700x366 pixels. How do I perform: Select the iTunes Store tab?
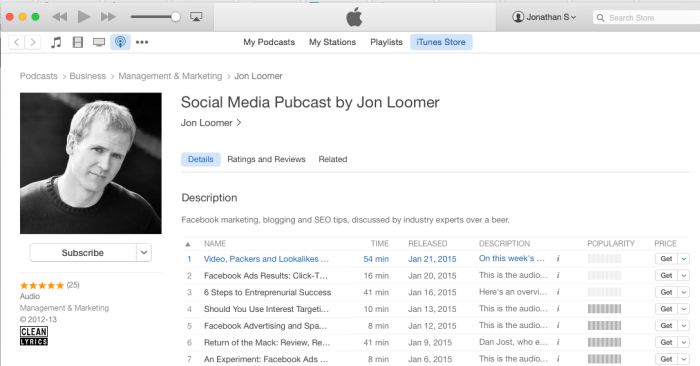click(x=441, y=42)
